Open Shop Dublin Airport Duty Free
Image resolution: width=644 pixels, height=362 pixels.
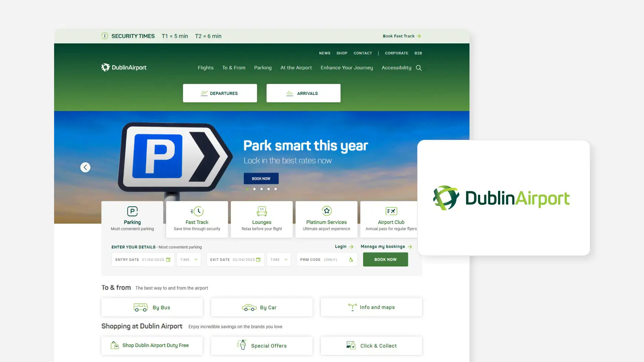click(152, 346)
